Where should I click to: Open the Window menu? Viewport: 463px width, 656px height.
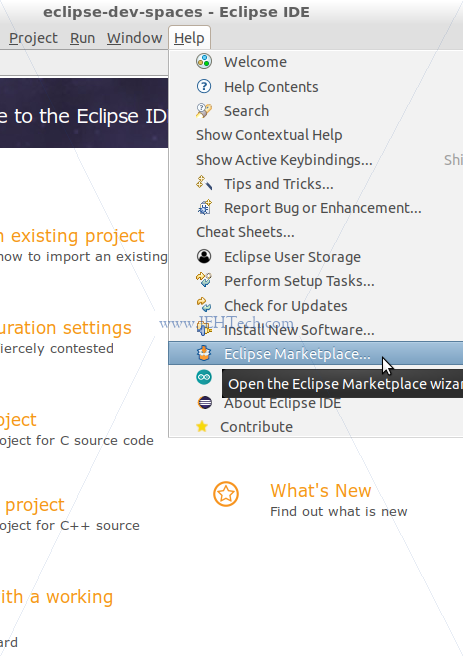pyautogui.click(x=134, y=38)
